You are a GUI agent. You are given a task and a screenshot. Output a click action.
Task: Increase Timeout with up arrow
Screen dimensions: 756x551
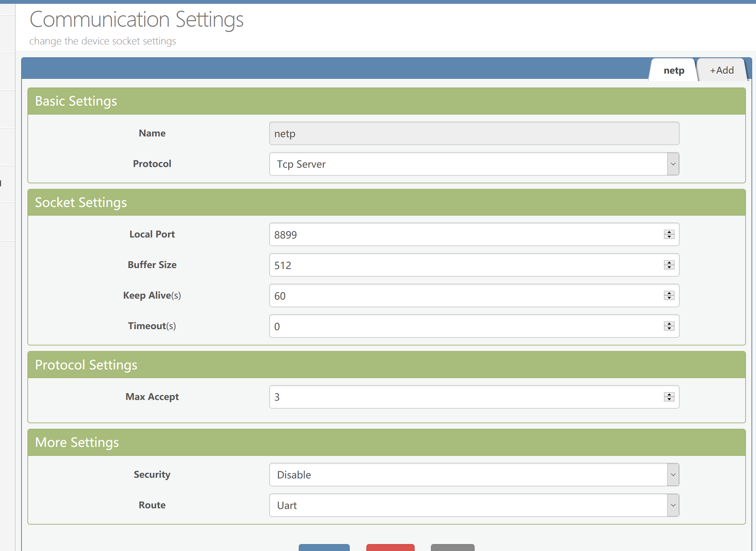669,324
